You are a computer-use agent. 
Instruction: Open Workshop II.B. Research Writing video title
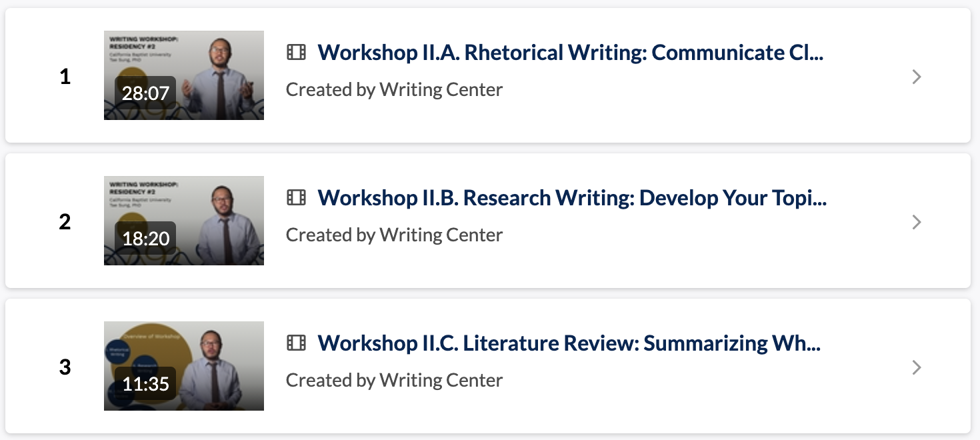(572, 197)
